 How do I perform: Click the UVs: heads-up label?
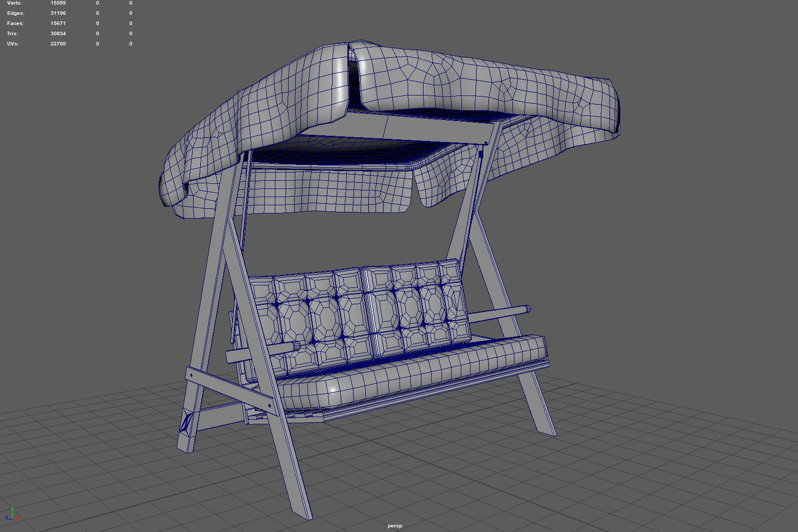tap(13, 44)
